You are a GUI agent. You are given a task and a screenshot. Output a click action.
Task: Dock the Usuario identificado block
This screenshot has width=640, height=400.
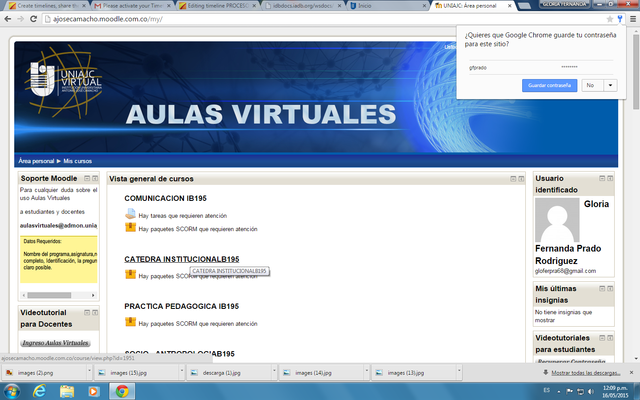point(610,178)
